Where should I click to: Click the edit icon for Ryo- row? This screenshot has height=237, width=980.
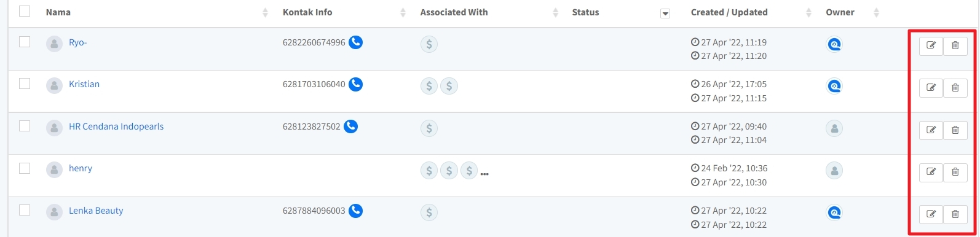point(931,45)
